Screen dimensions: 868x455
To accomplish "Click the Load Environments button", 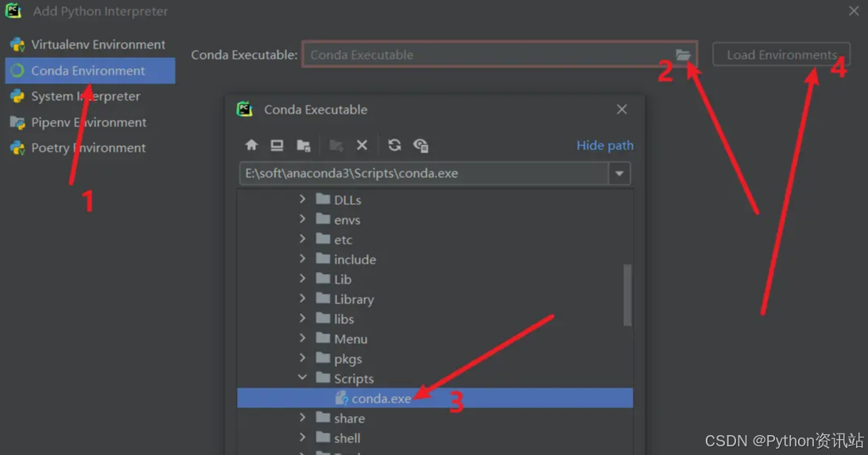I will [x=781, y=55].
